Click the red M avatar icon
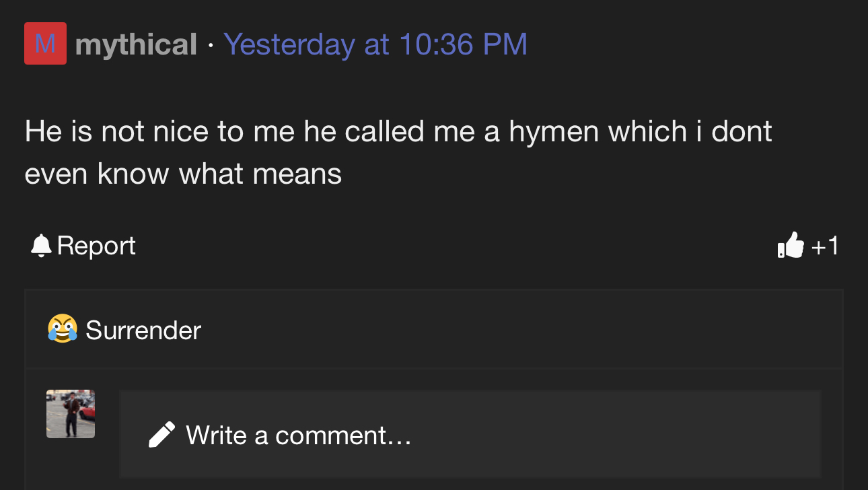 (x=45, y=44)
